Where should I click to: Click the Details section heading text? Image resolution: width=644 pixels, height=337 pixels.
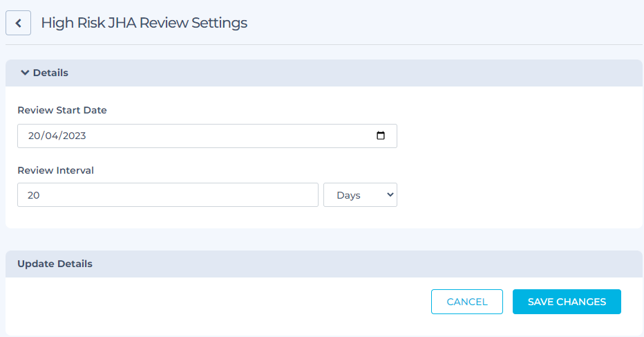(x=50, y=73)
